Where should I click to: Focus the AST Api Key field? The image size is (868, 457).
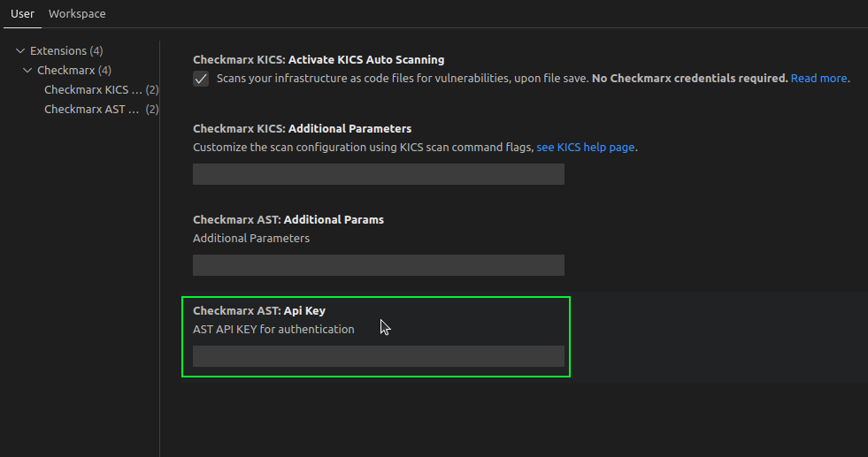(x=379, y=356)
